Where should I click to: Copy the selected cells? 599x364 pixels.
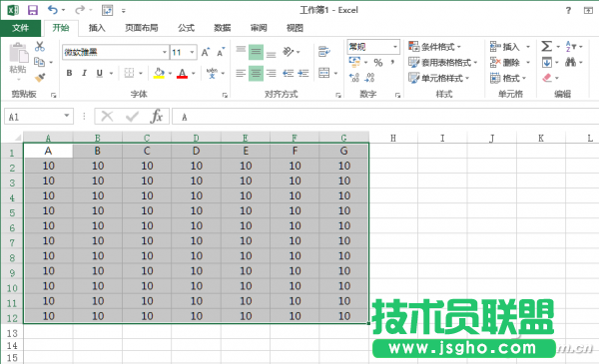pos(39,62)
